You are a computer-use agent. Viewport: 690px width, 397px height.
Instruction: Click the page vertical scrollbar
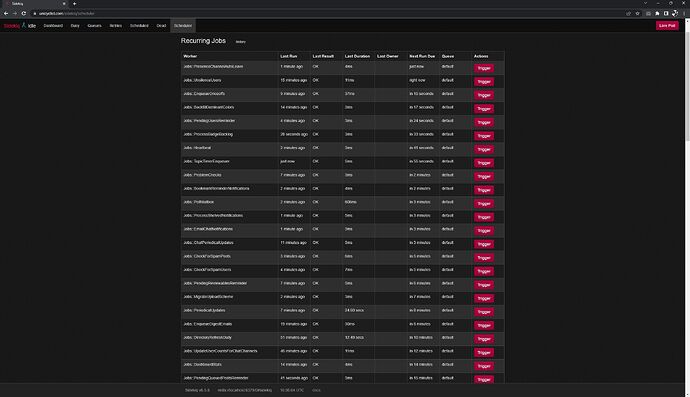pyautogui.click(x=687, y=88)
